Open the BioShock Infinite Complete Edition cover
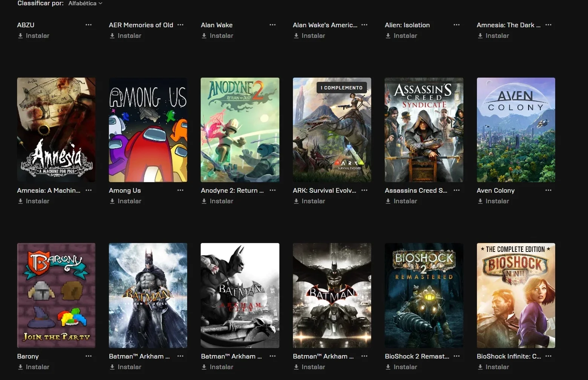Image resolution: width=588 pixels, height=380 pixels. pyautogui.click(x=516, y=296)
